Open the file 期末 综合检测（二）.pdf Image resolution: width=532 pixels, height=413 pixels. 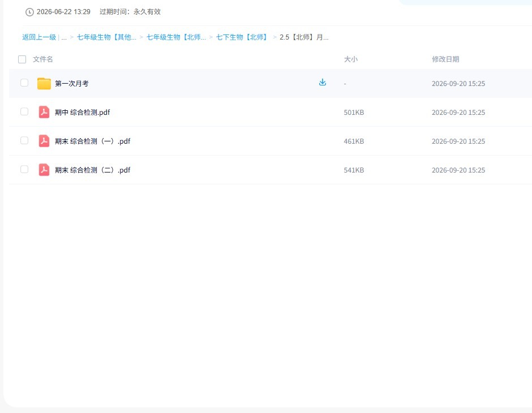pyautogui.click(x=93, y=170)
